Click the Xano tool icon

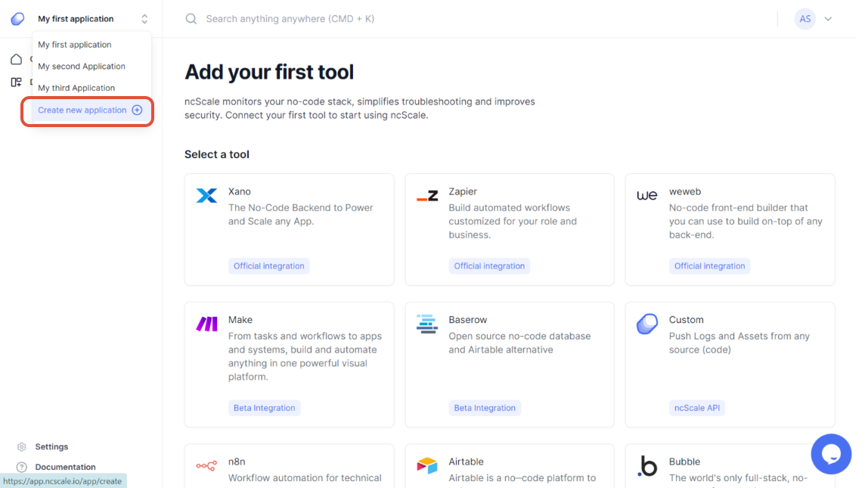pyautogui.click(x=206, y=196)
